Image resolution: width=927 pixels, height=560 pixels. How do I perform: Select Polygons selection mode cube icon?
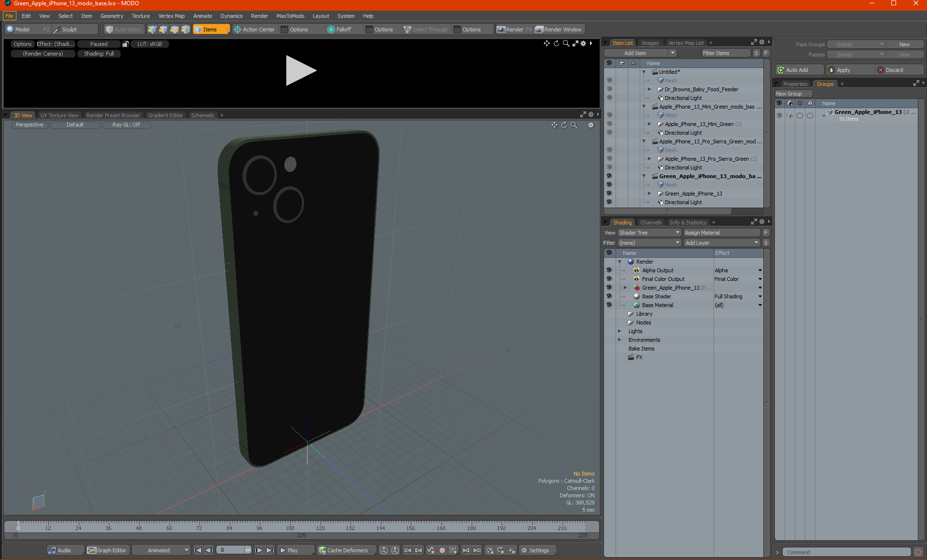pos(174,29)
